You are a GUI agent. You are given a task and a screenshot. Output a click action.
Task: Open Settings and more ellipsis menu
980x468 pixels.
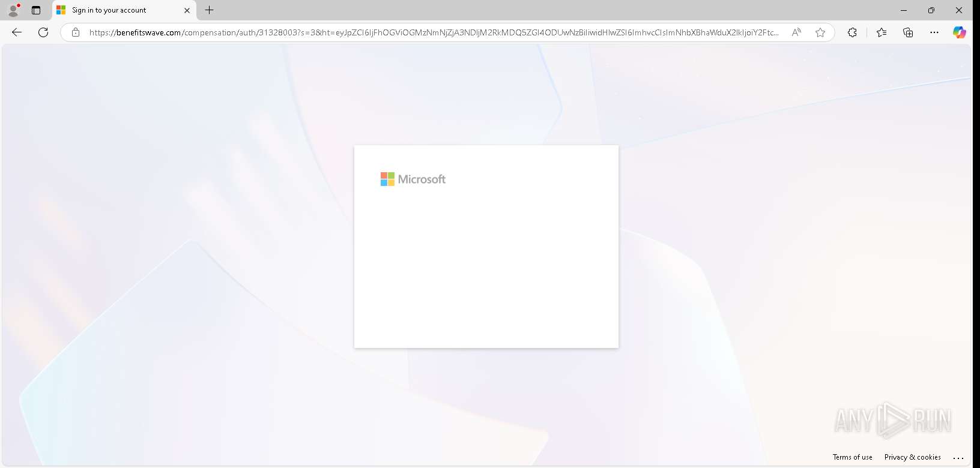[x=934, y=32]
